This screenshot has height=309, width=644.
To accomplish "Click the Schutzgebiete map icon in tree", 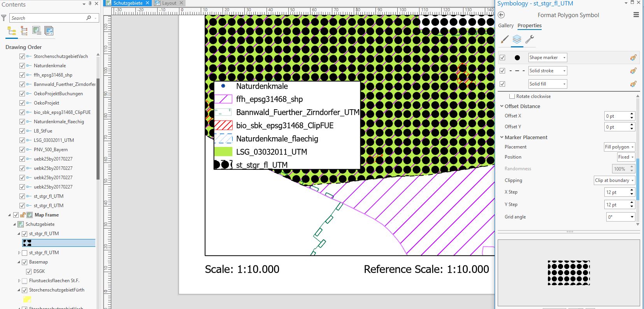I will coord(21,224).
